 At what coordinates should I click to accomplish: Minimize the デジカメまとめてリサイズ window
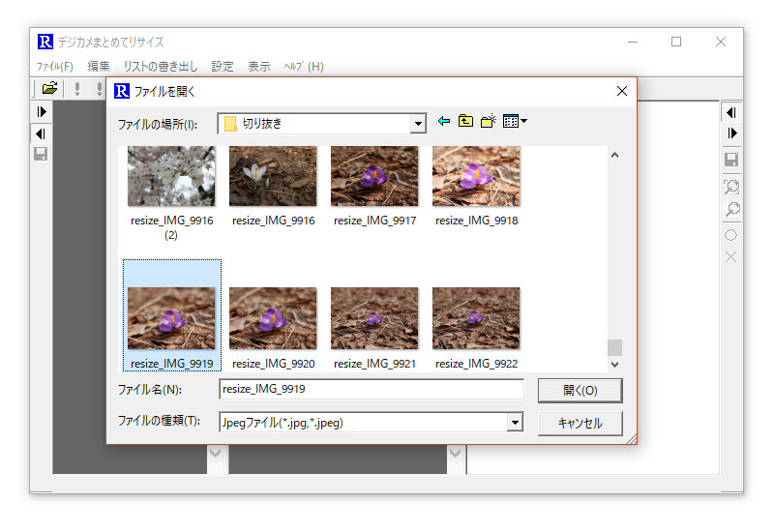pos(633,42)
